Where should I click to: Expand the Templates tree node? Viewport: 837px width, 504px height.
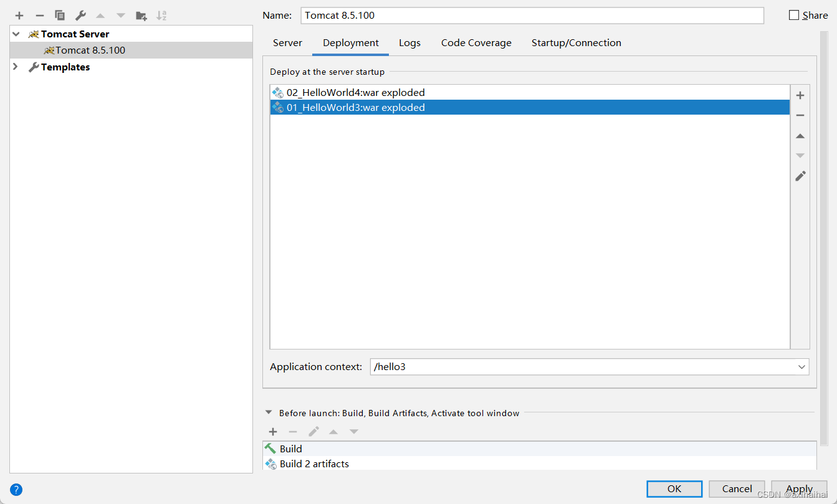coord(16,67)
